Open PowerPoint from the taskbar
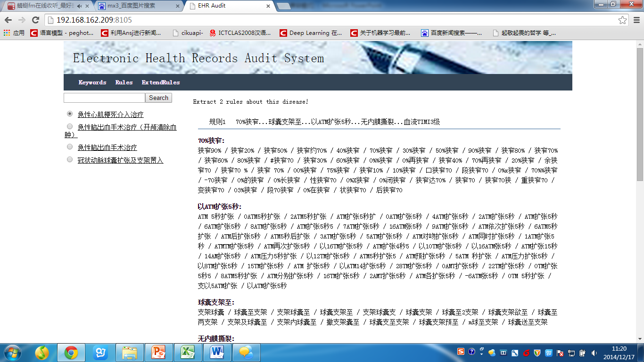 point(158,352)
